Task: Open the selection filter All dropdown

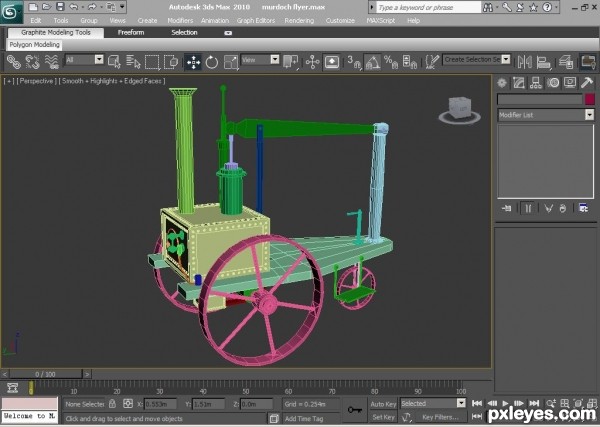Action: (x=99, y=59)
